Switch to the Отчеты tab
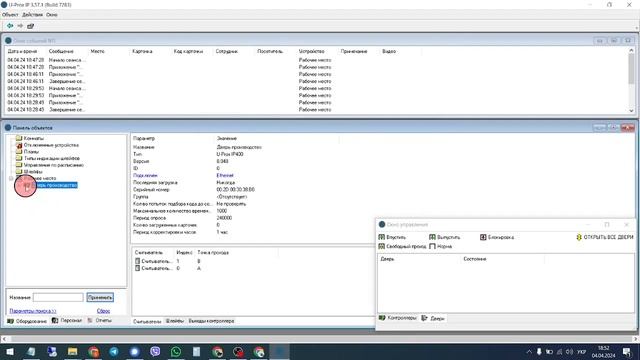640x360 pixels. [100, 321]
